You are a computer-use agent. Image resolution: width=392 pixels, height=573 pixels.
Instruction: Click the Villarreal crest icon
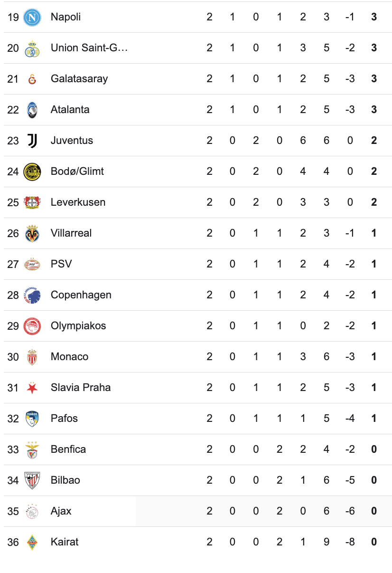[32, 233]
